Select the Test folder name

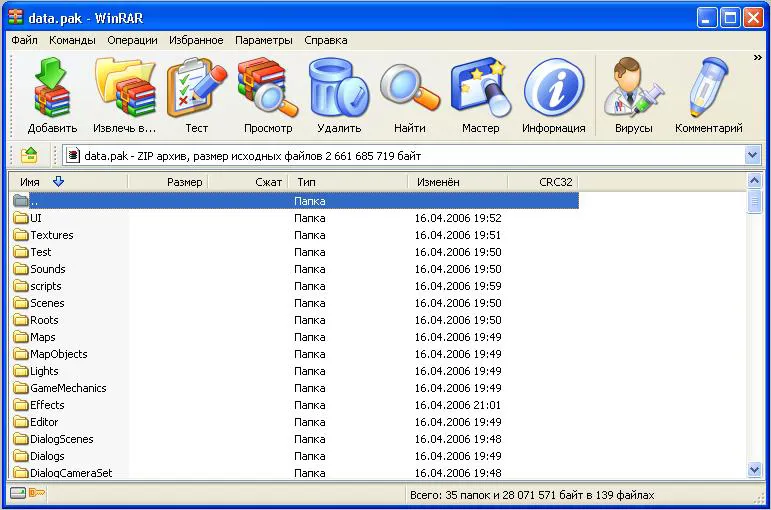click(41, 252)
